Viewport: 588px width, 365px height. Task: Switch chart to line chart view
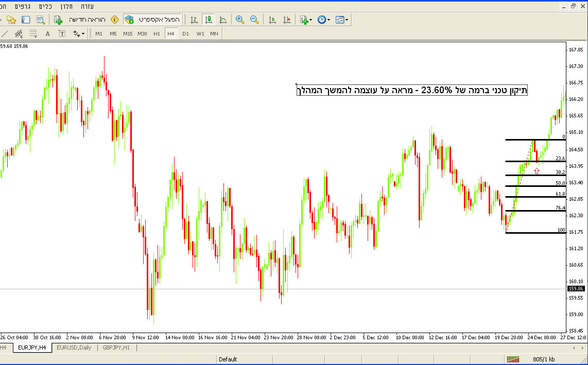click(x=223, y=20)
